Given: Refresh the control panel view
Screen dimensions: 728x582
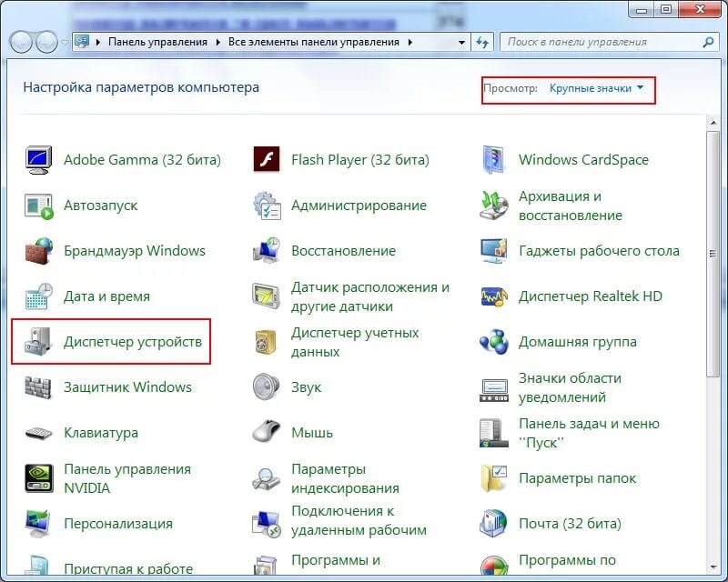Looking at the screenshot, I should (482, 42).
